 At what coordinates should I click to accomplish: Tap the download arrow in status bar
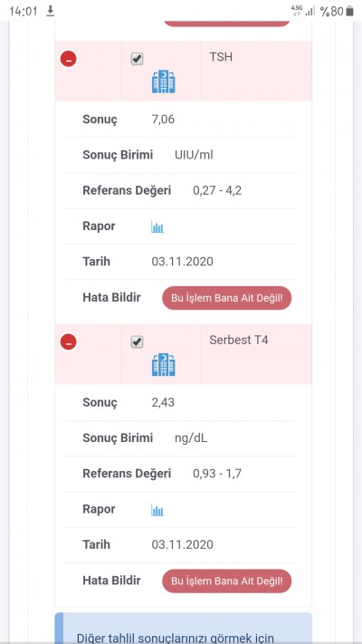click(50, 11)
